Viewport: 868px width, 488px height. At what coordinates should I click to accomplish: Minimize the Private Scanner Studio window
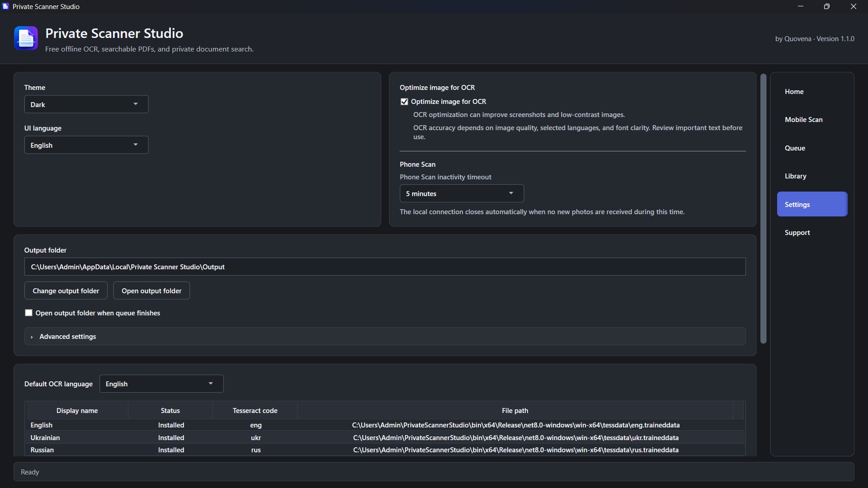tap(801, 6)
